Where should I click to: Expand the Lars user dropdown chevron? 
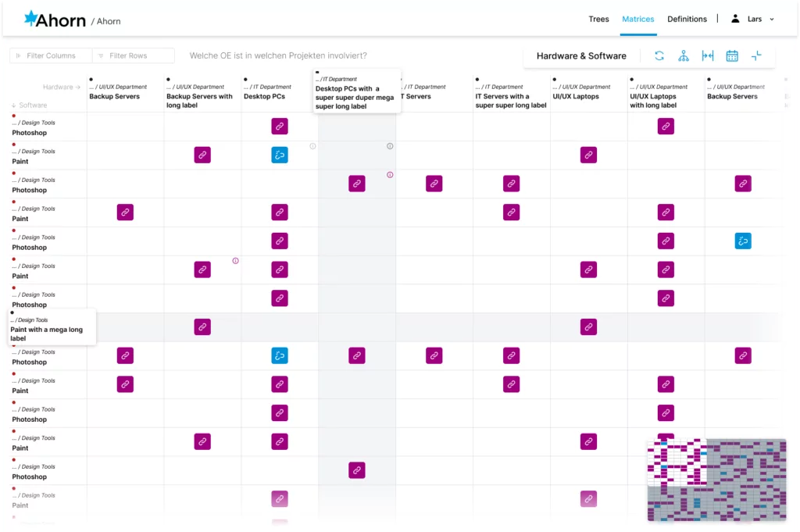[772, 20]
